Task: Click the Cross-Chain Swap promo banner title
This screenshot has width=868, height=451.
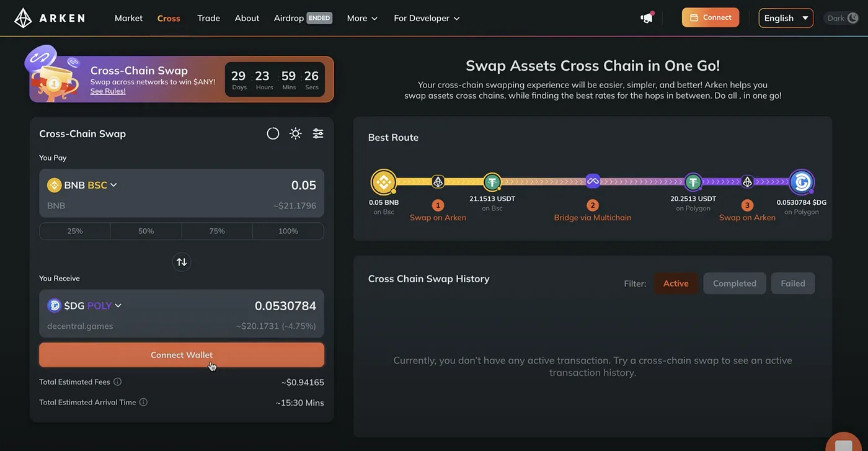Action: click(139, 71)
